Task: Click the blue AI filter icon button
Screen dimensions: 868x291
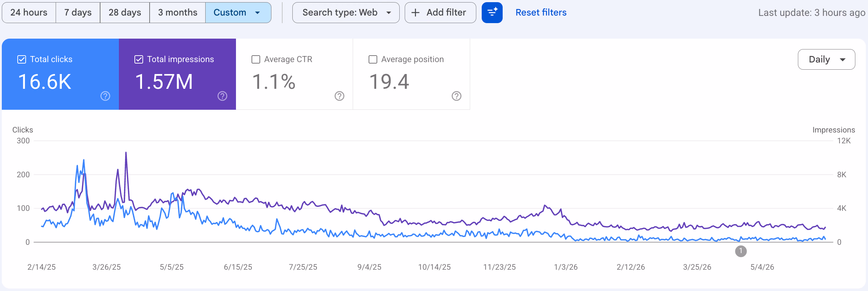Action: tap(492, 13)
